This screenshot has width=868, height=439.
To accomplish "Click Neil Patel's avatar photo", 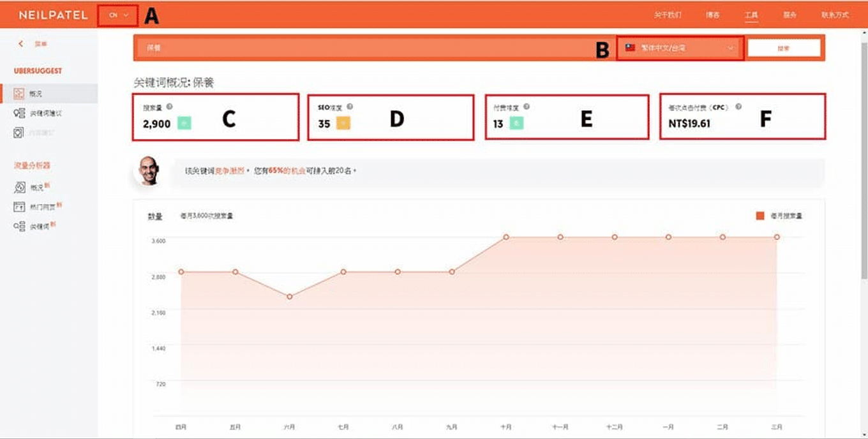I will (x=149, y=172).
